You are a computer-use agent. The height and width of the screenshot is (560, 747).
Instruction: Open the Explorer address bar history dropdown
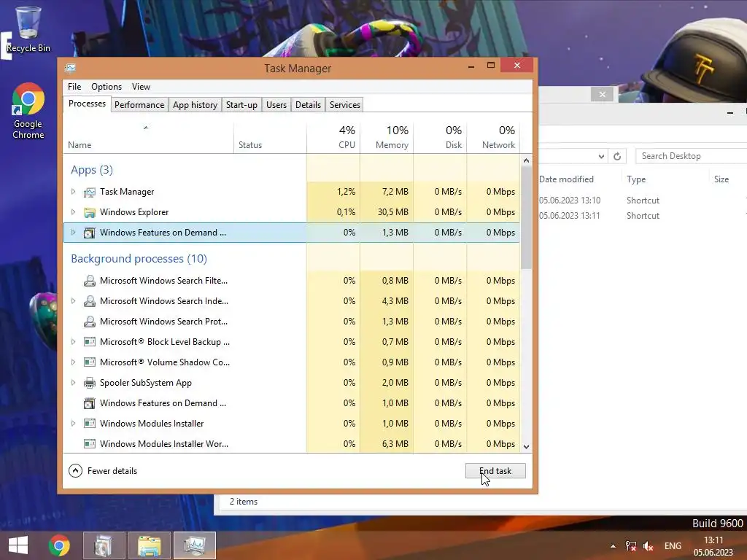coord(601,156)
